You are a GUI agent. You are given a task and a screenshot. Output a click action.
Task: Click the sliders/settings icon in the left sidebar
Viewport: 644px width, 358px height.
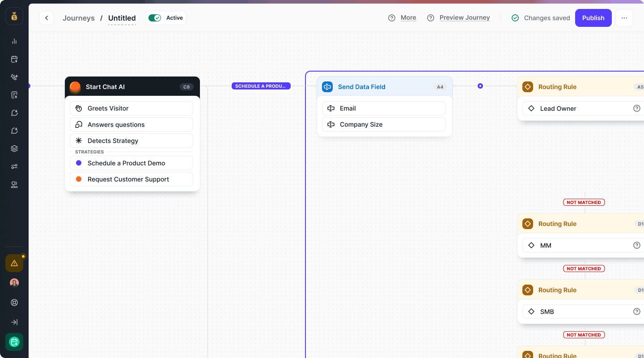[x=14, y=166]
